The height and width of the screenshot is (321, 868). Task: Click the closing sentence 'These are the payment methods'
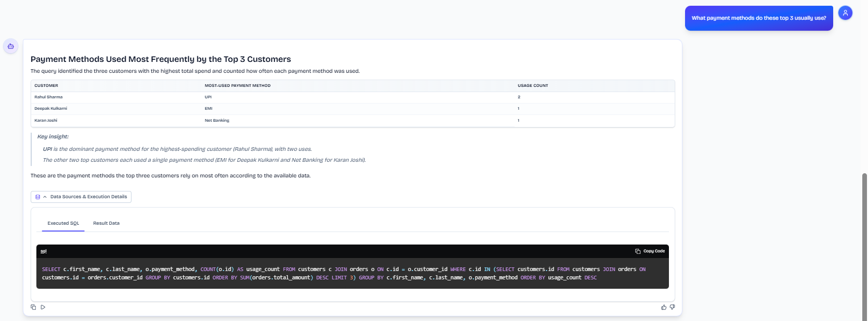click(170, 176)
